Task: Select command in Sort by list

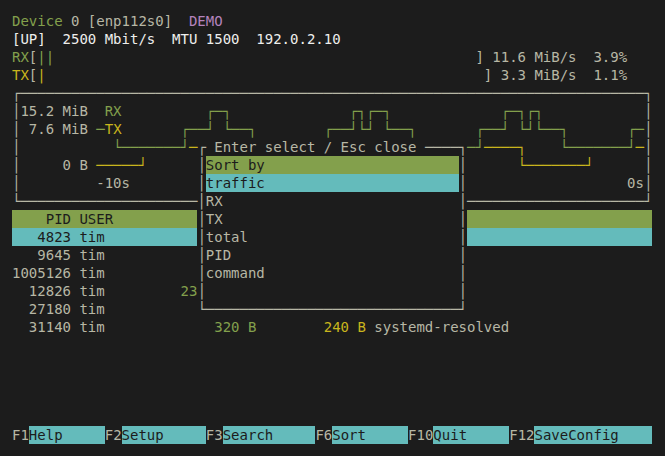Action: coord(332,273)
